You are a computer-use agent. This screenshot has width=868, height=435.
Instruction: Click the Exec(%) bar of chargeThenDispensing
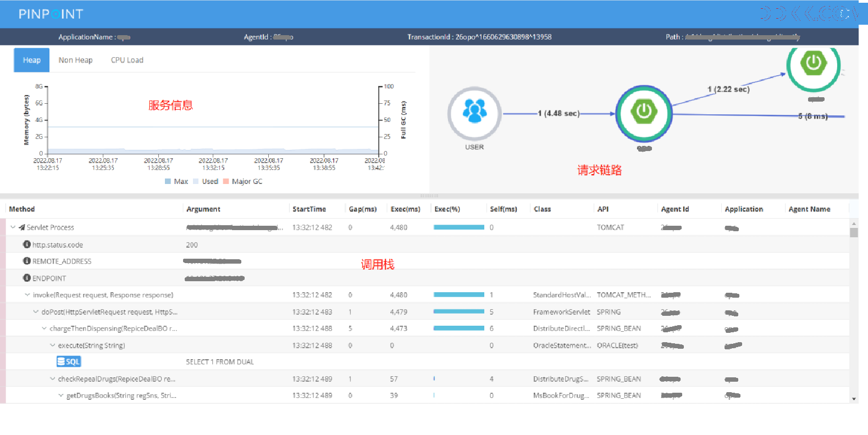(x=459, y=328)
